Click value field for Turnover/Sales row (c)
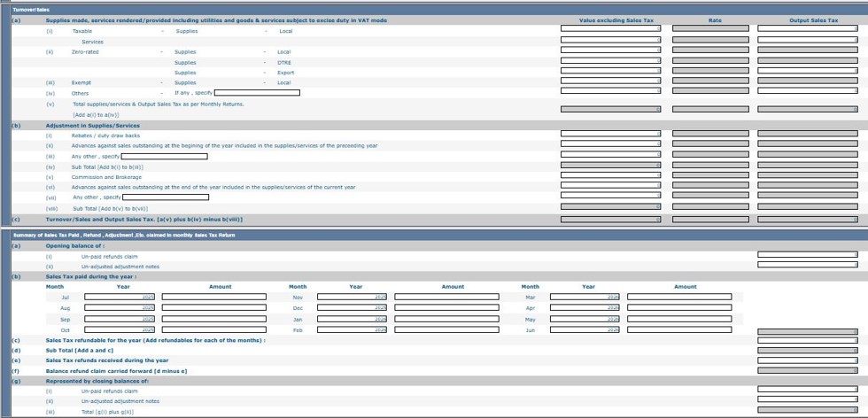The image size is (868, 418). 610,220
